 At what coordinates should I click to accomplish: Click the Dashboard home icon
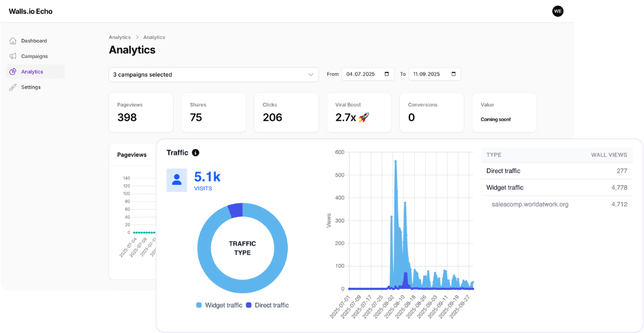pyautogui.click(x=13, y=41)
